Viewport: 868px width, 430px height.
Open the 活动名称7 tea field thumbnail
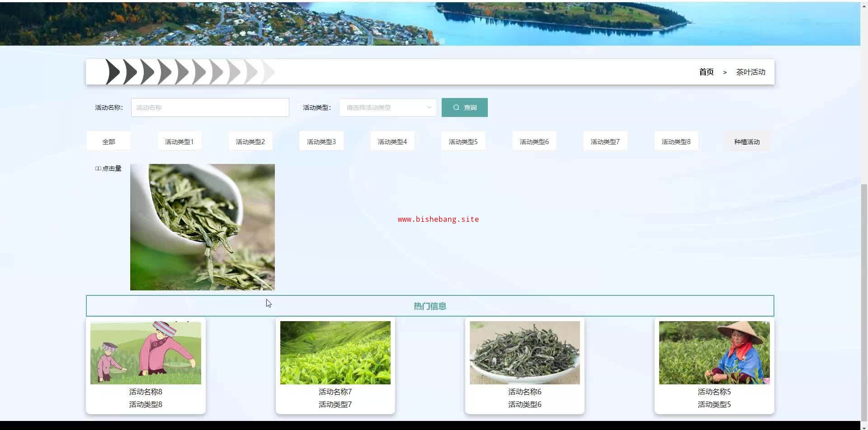point(335,353)
